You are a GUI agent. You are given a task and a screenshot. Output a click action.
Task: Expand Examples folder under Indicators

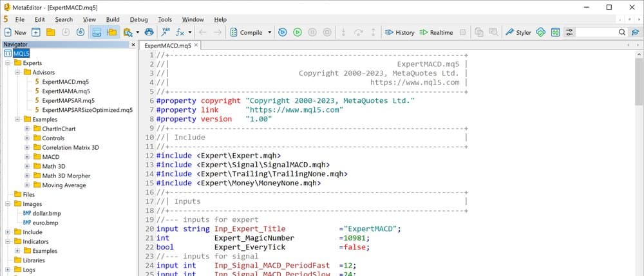17,251
